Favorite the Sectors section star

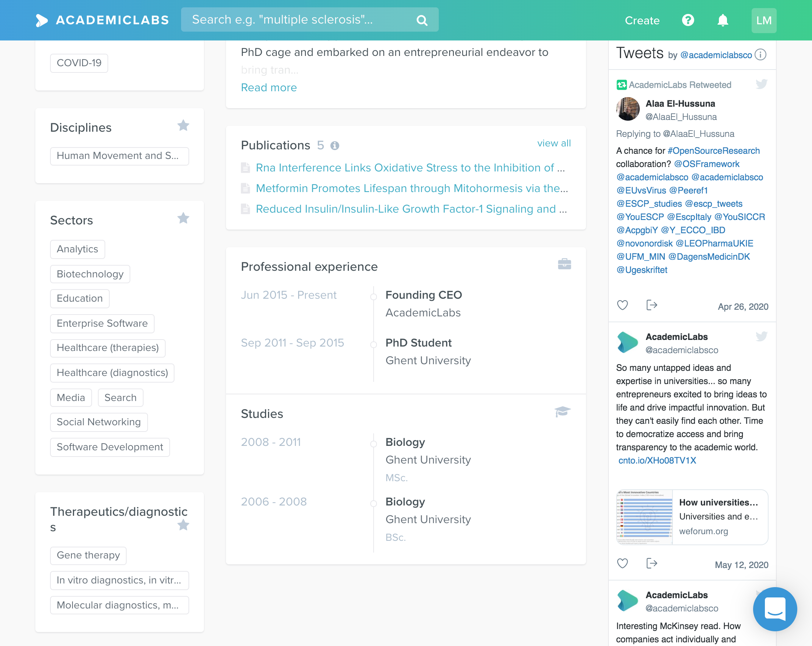pyautogui.click(x=183, y=218)
